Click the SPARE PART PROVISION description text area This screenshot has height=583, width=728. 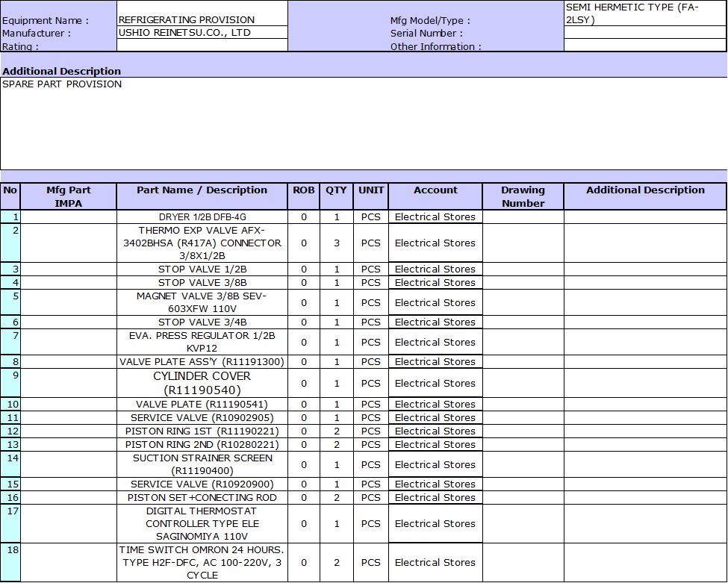(x=363, y=123)
